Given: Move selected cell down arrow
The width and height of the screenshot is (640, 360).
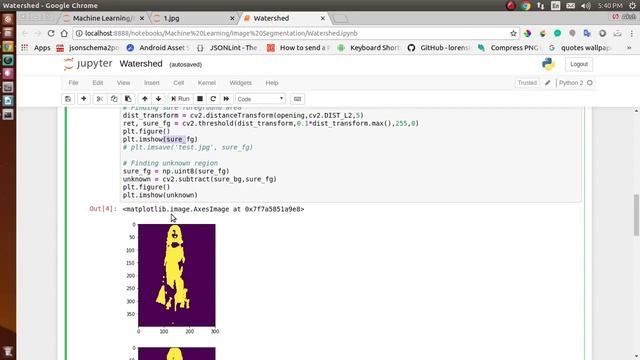Looking at the screenshot, I should pos(158,99).
